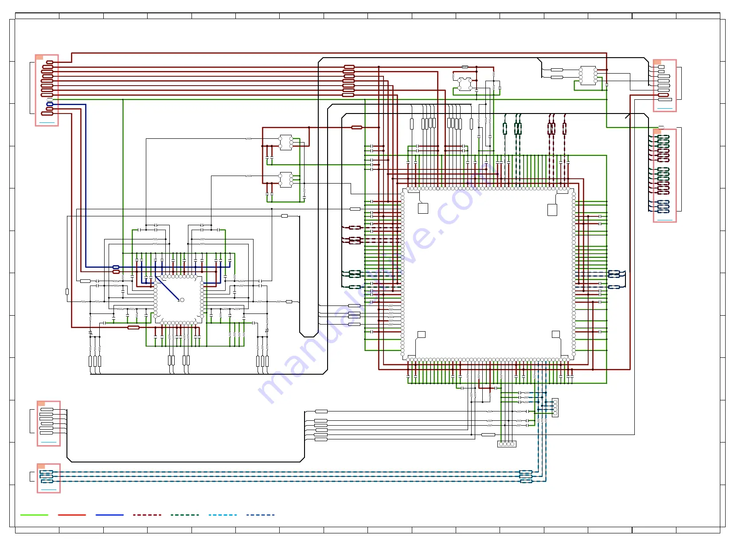Click the upper small six-pin IC on red loop
Viewport: 754px width, 560px height.
click(x=285, y=142)
